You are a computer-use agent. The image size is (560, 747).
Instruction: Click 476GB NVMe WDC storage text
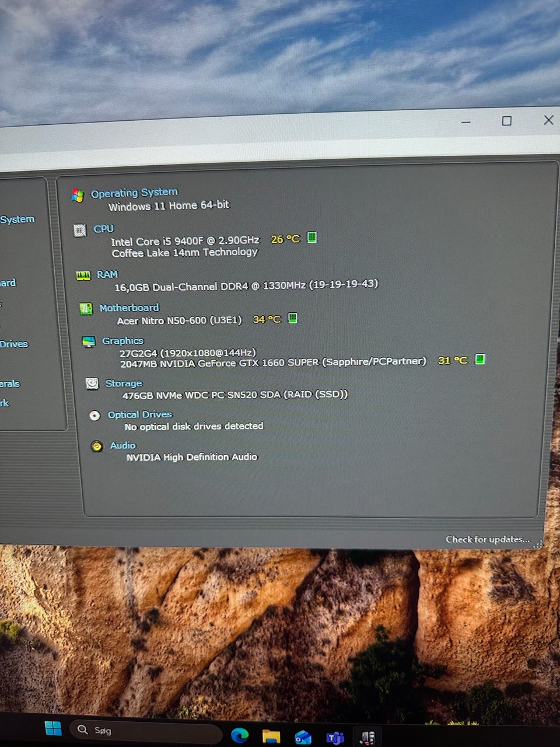[235, 395]
